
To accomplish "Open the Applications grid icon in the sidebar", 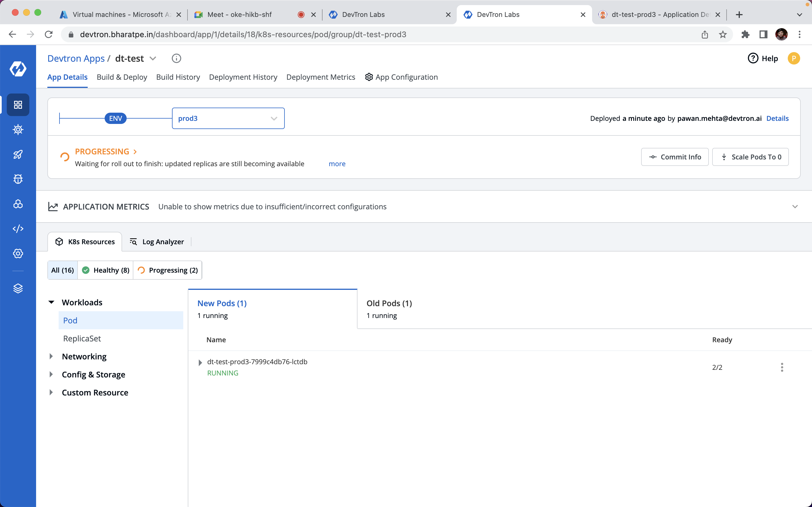I will (x=18, y=105).
